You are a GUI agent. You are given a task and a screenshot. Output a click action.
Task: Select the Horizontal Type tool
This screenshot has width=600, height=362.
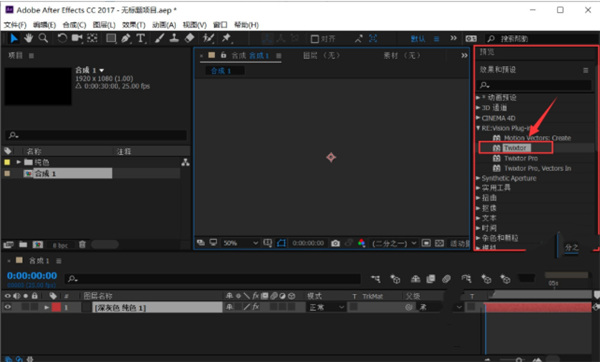pyautogui.click(x=140, y=38)
